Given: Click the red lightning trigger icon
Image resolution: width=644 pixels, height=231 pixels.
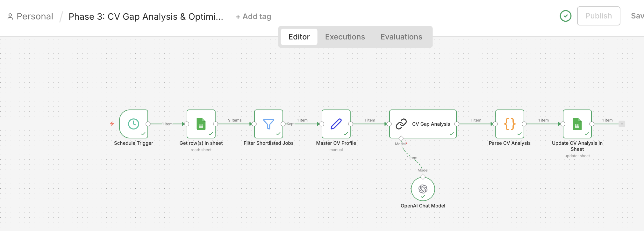Looking at the screenshot, I should pos(112,124).
